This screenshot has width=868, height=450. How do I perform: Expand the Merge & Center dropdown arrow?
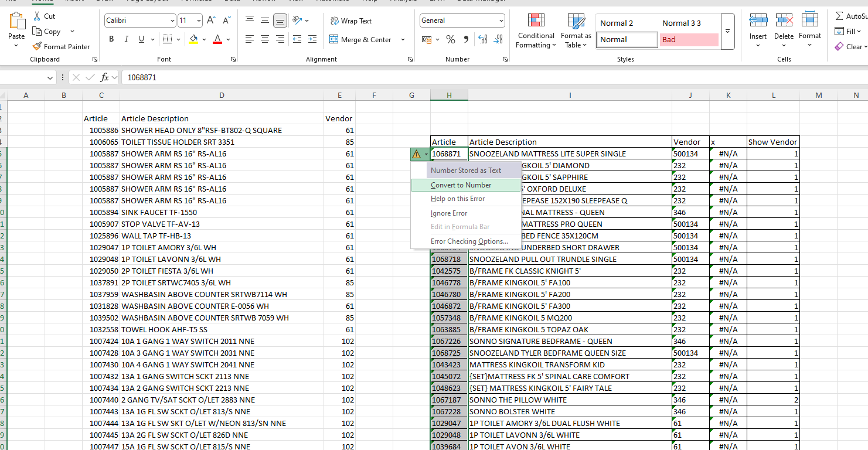coord(403,39)
